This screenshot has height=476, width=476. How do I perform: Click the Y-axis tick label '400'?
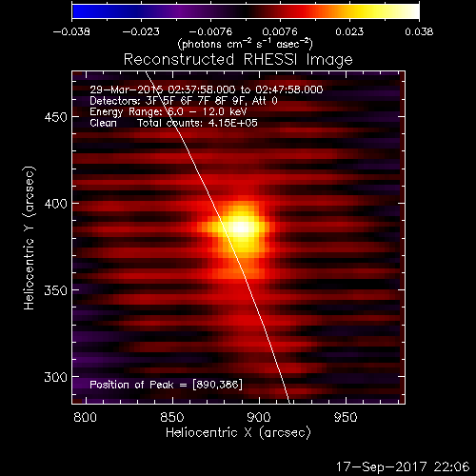coord(55,204)
